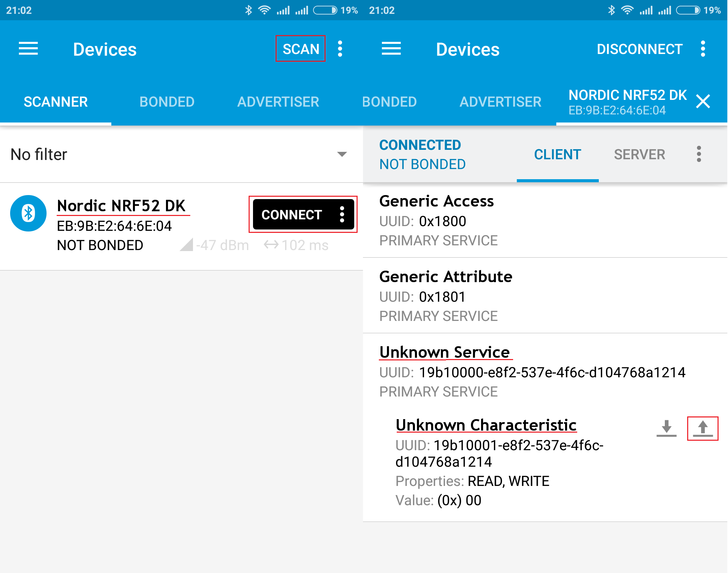
Task: Click the hamburger menu on Devices screen left
Action: click(28, 50)
